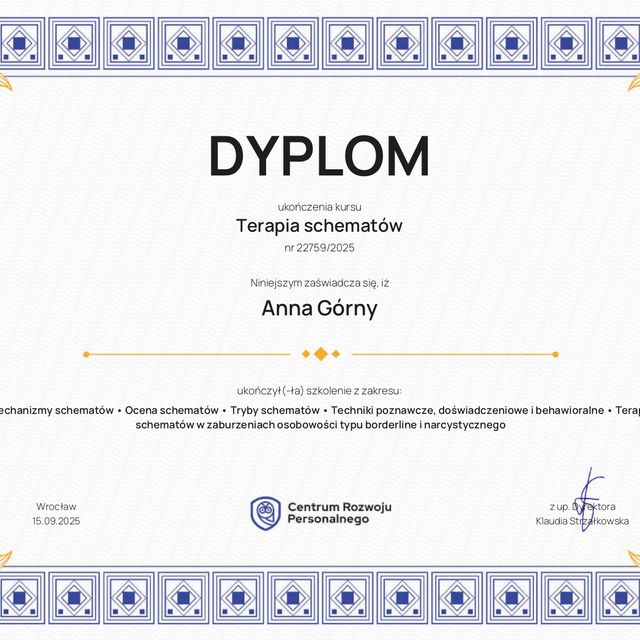Click the 'z up. Dyrektora' text
This screenshot has height=640, width=640.
582,507
